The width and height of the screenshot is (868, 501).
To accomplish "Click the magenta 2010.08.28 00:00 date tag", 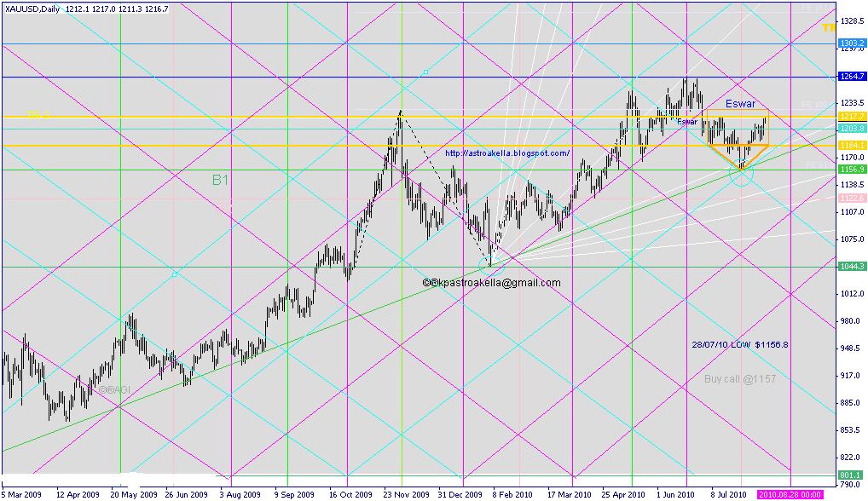I will pyautogui.click(x=790, y=494).
